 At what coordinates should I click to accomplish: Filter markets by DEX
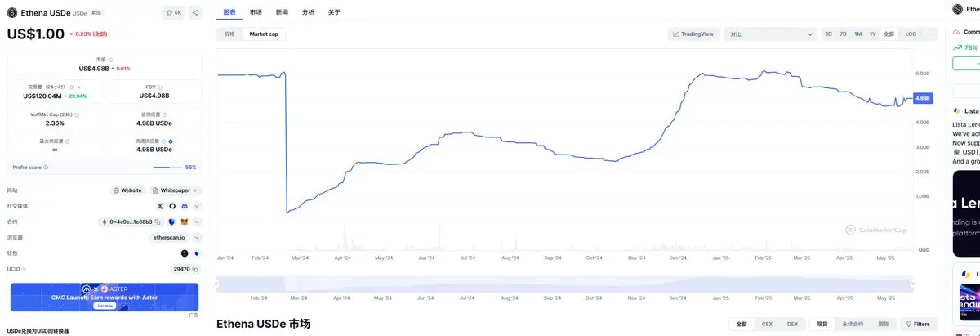(792, 324)
